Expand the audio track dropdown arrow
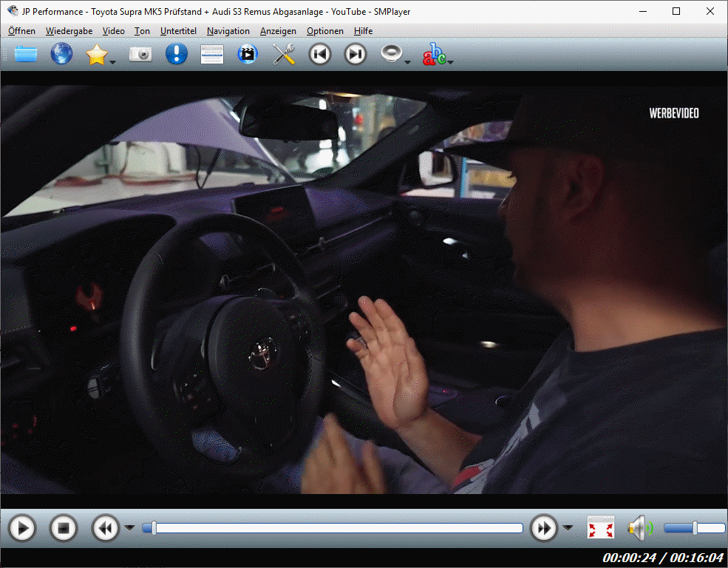This screenshot has width=728, height=568. [408, 61]
